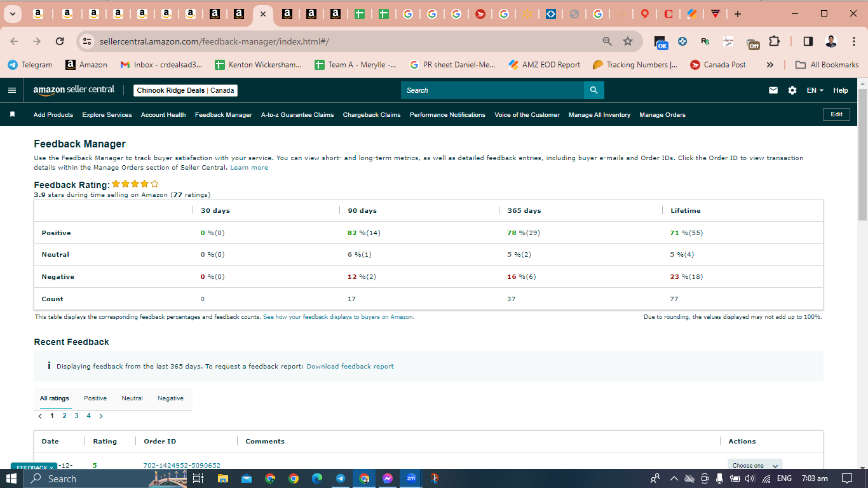Open the tab search dropdown in Chrome

pyautogui.click(x=12, y=13)
